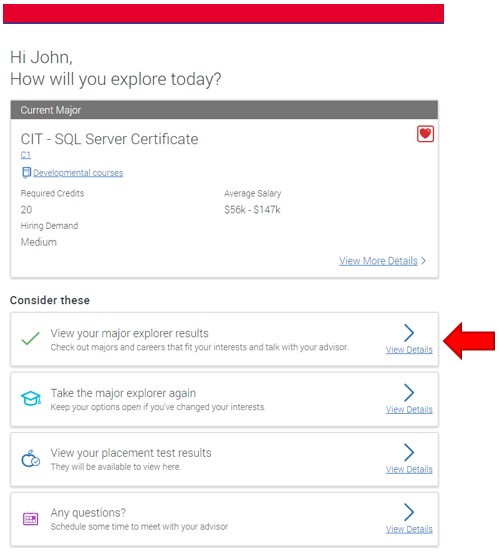Click the chevron arrow in the Any questions card
The width and height of the screenshot is (500, 553).
click(409, 512)
